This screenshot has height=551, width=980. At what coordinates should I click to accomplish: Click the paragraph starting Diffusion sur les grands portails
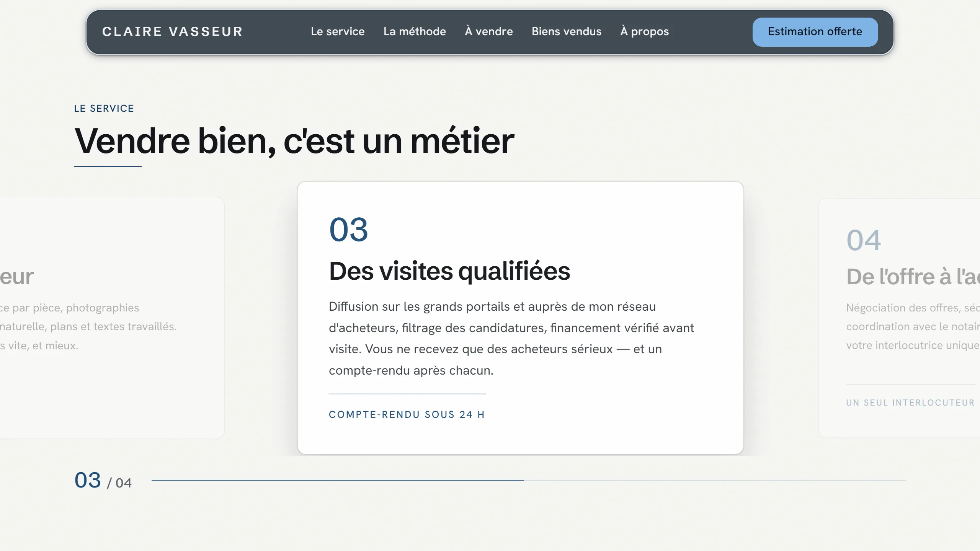pos(511,338)
